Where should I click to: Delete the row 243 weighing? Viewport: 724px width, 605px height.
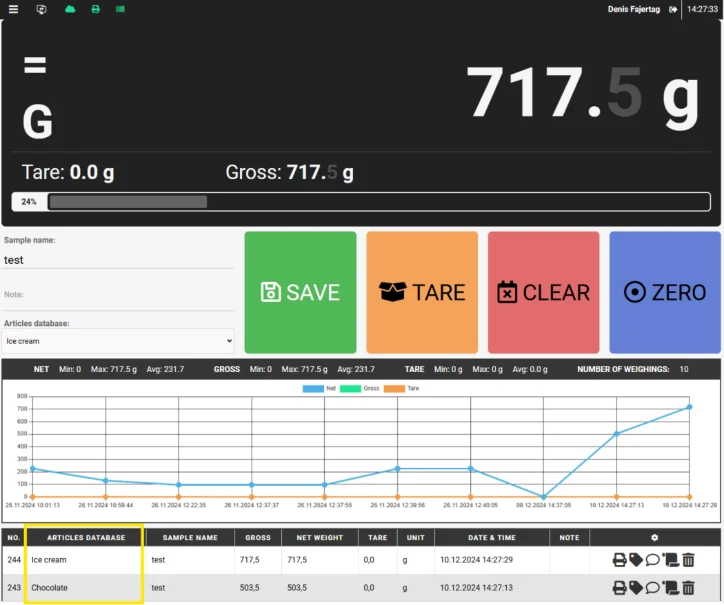[x=688, y=587]
